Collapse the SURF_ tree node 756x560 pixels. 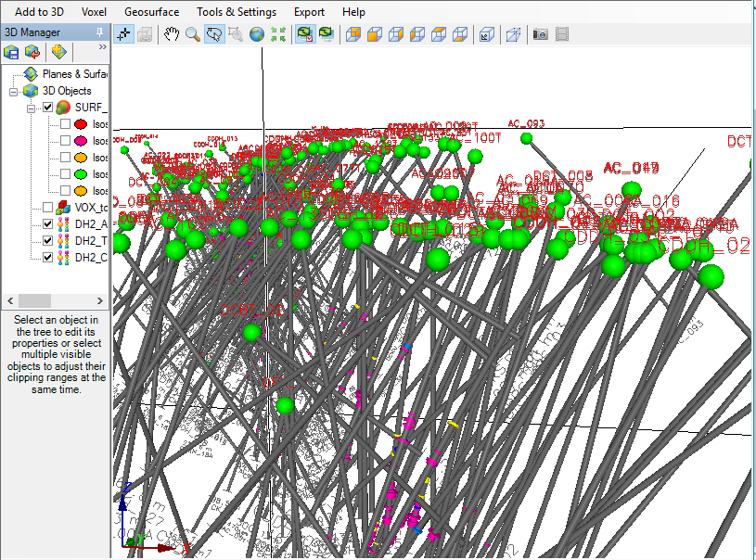(31, 108)
